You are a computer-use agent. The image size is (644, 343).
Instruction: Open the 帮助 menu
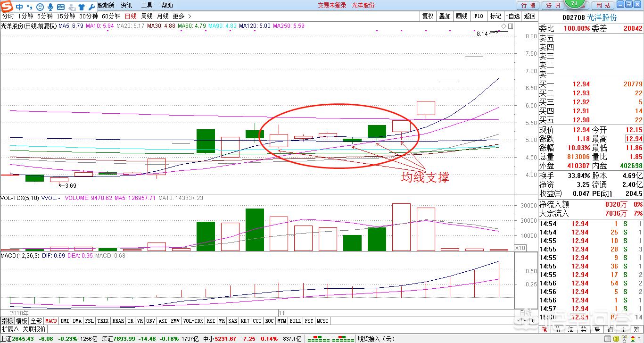pyautogui.click(x=167, y=5)
